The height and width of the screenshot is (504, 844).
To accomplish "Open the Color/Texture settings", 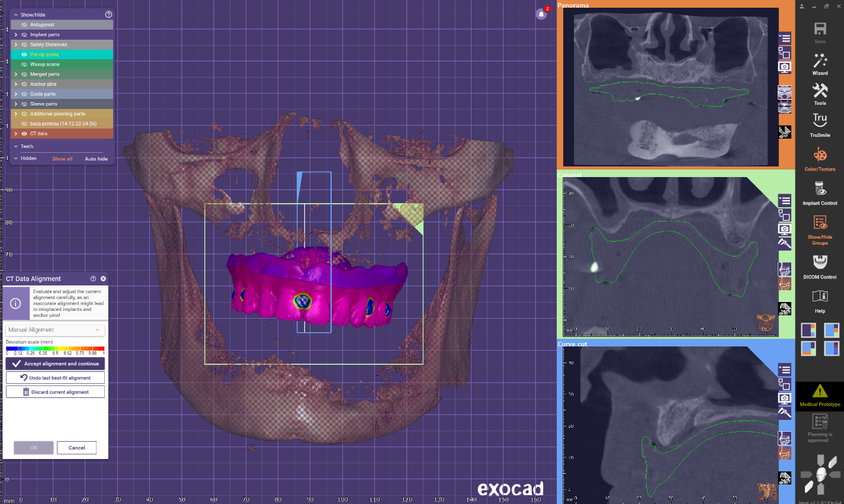I will [x=820, y=159].
